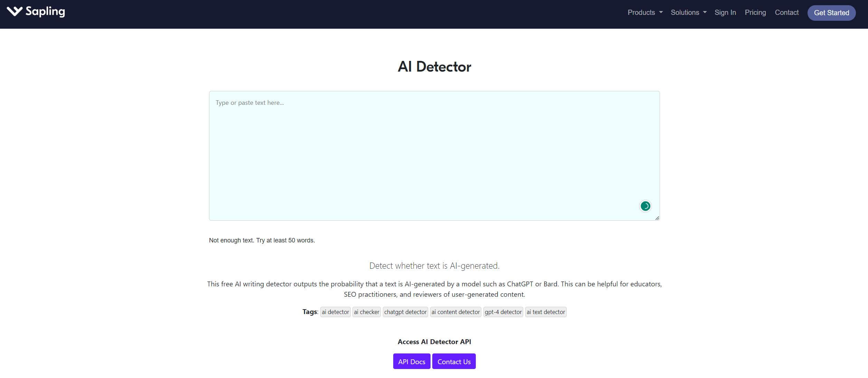The width and height of the screenshot is (868, 378).
Task: Select the ai content detector tag
Action: (455, 312)
